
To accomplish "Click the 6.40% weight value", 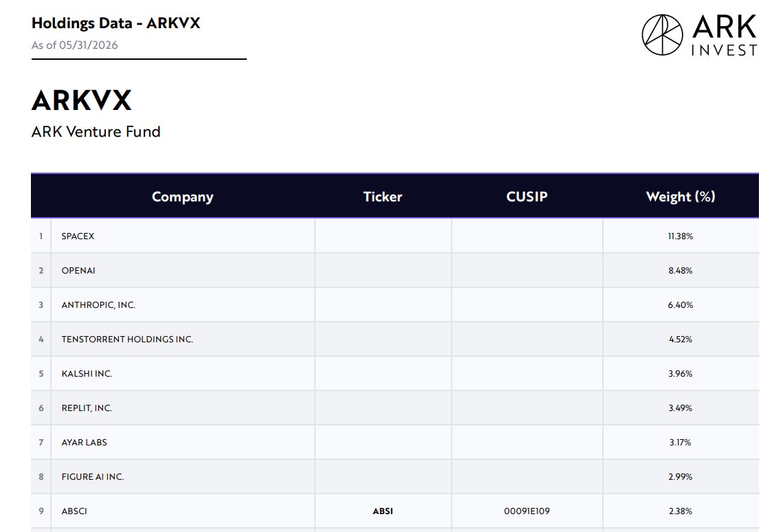I will click(681, 305).
